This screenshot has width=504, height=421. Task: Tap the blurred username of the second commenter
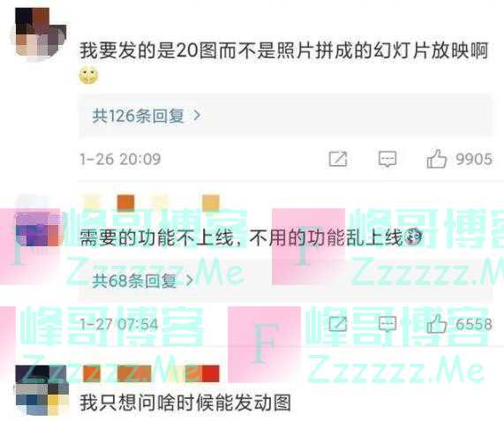point(151,203)
